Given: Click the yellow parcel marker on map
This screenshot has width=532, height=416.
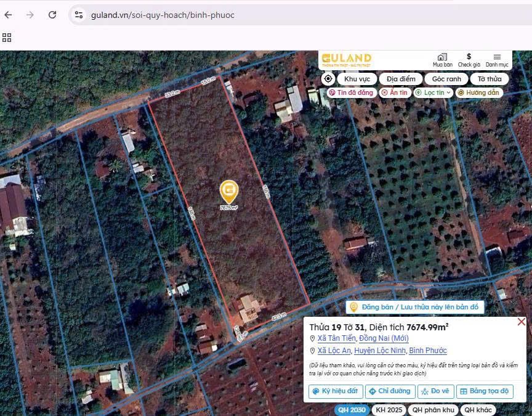Looking at the screenshot, I should [229, 192].
